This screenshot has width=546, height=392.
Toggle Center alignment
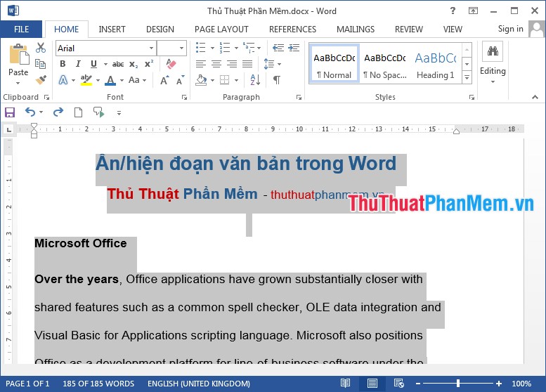tap(216, 64)
